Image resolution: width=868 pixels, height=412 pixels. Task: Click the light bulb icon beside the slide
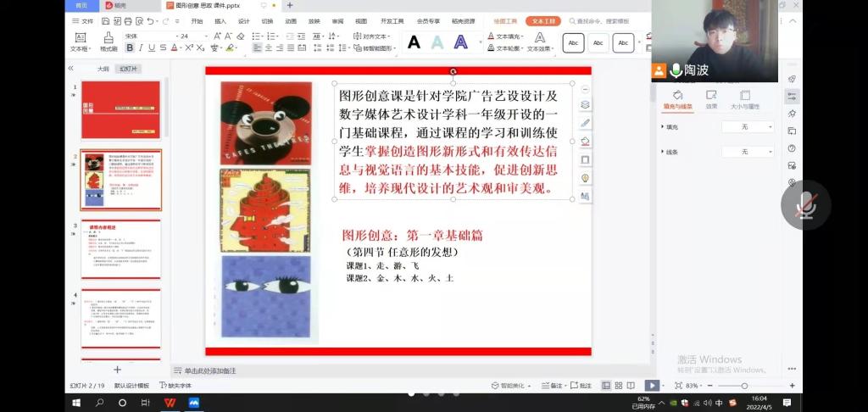(x=585, y=178)
